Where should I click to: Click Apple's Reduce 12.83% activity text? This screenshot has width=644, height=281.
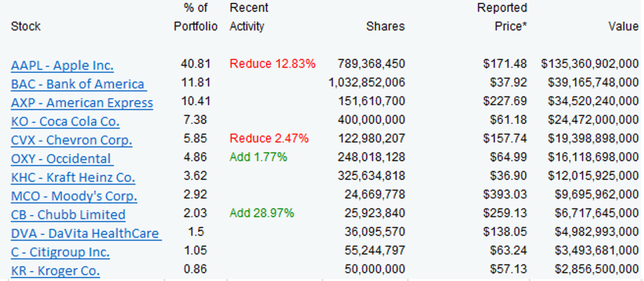pos(273,64)
